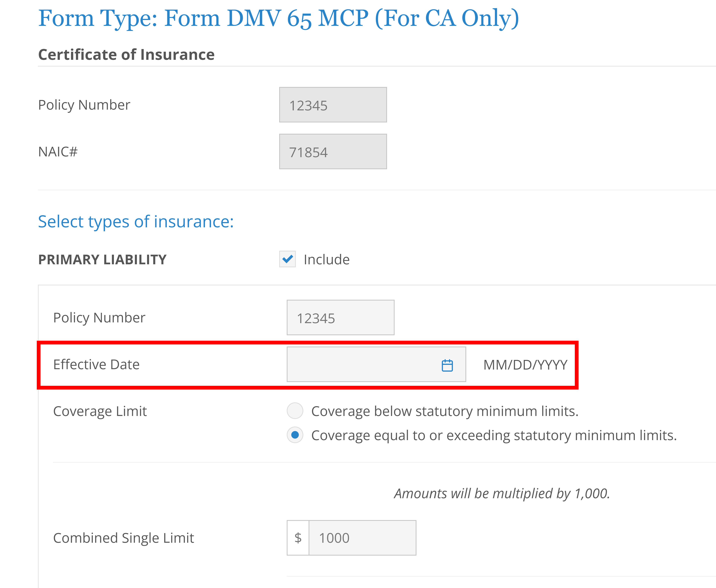Click the Combined Single Limit label
716x588 pixels.
(x=124, y=538)
